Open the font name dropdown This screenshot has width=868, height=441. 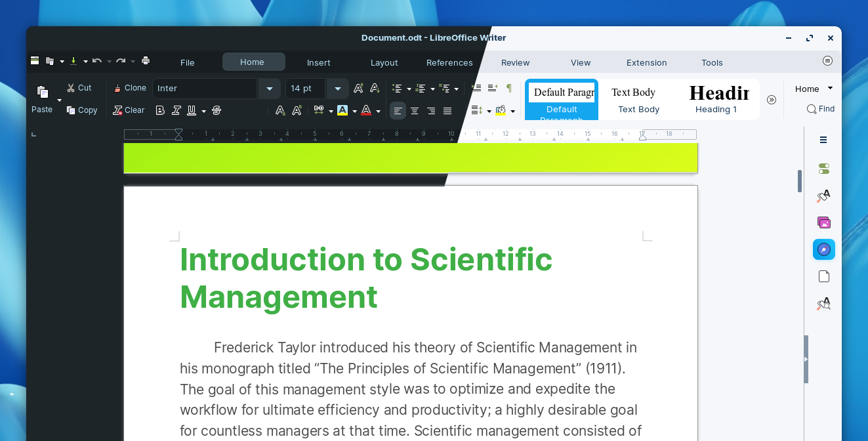[269, 88]
